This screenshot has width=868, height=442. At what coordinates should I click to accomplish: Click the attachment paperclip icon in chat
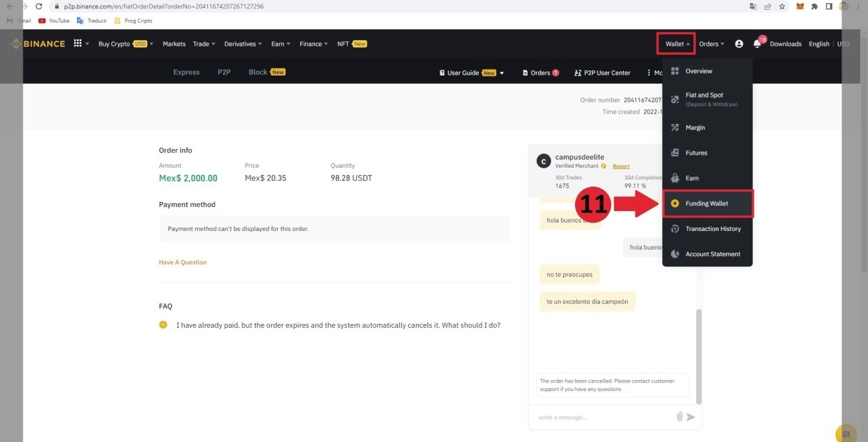679,417
